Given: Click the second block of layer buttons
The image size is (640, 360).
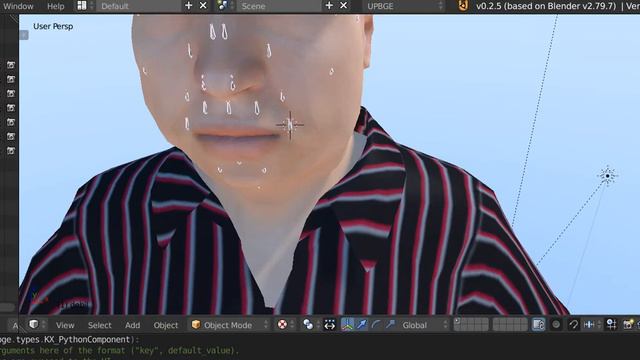Looking at the screenshot, I should pyautogui.click(x=510, y=325).
